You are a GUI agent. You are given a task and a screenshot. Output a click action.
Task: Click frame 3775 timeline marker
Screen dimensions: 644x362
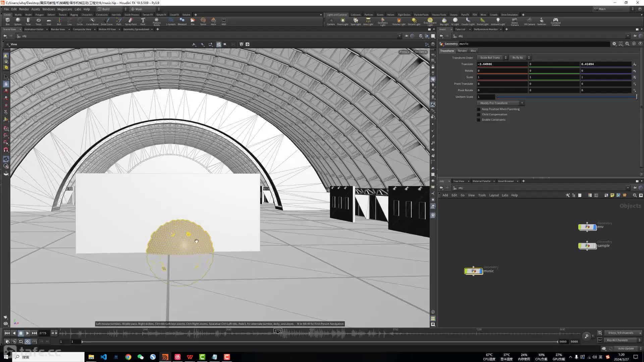point(278,331)
